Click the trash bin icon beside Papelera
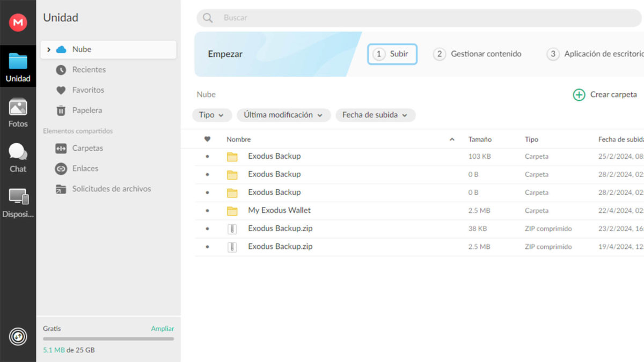The width and height of the screenshot is (644, 362). [61, 110]
